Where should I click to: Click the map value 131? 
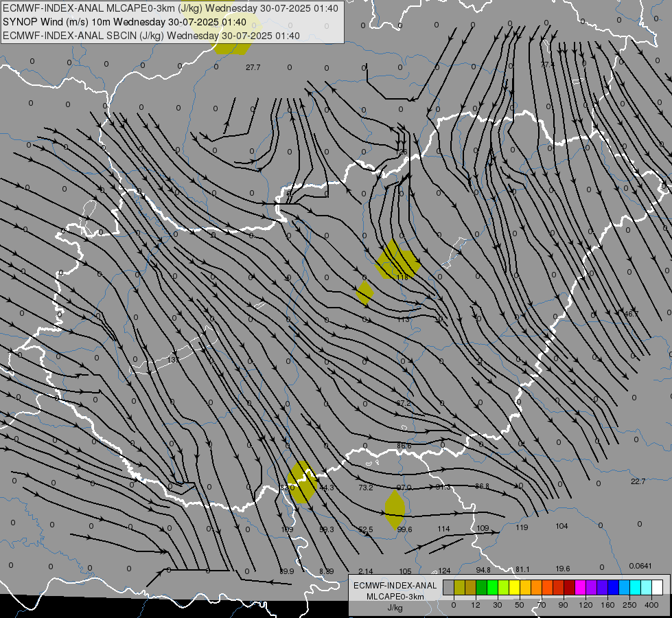click(173, 360)
